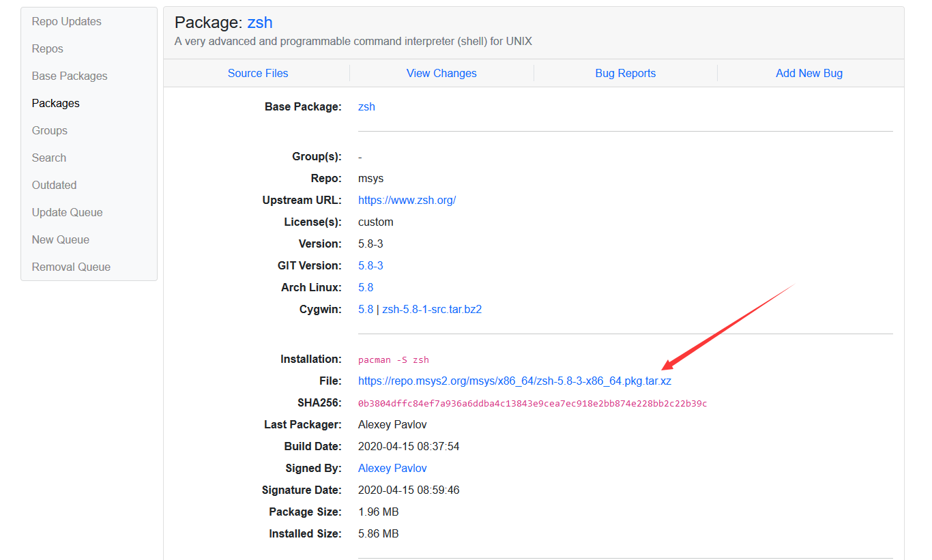Switch to the View Changes tab

point(441,73)
